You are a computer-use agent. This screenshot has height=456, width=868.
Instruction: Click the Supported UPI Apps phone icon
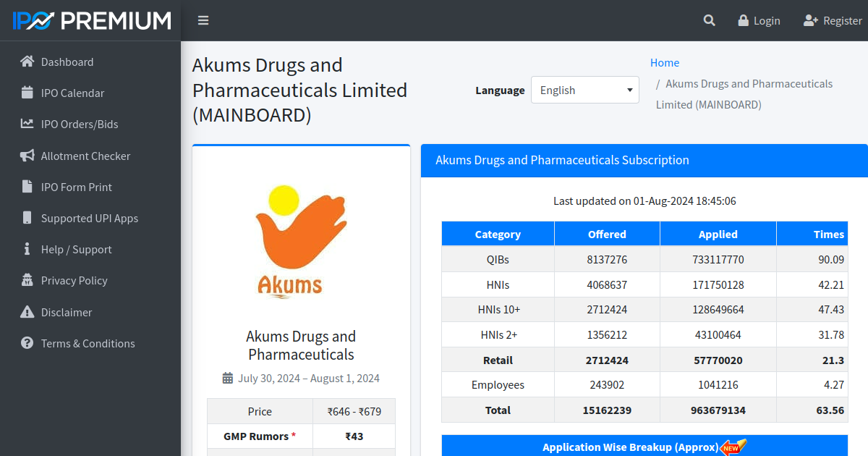[27, 218]
